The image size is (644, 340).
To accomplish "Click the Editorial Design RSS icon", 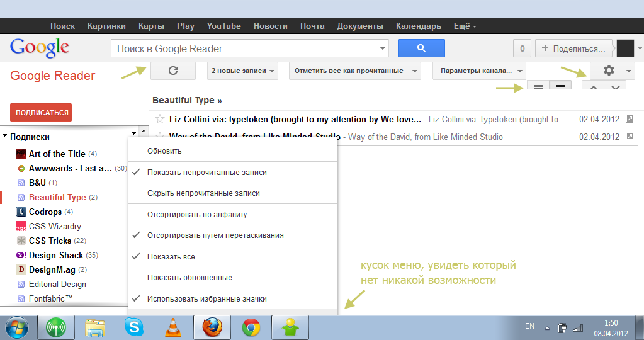I will [21, 284].
